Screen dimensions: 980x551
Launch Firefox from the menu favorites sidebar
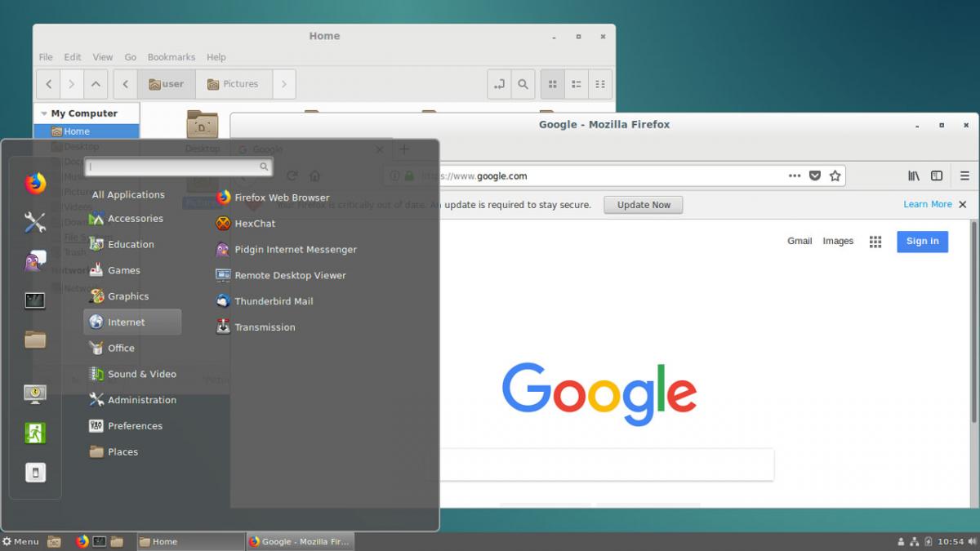click(35, 183)
